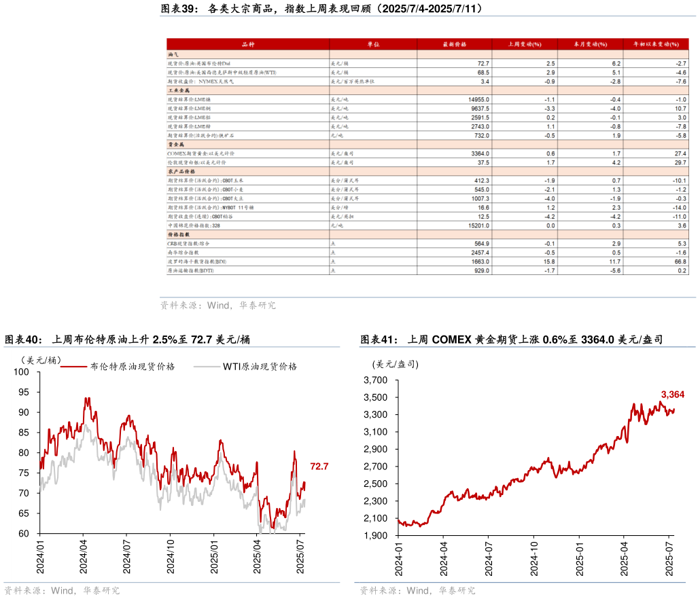Click the gray WTI crude legend line

pos(207,366)
